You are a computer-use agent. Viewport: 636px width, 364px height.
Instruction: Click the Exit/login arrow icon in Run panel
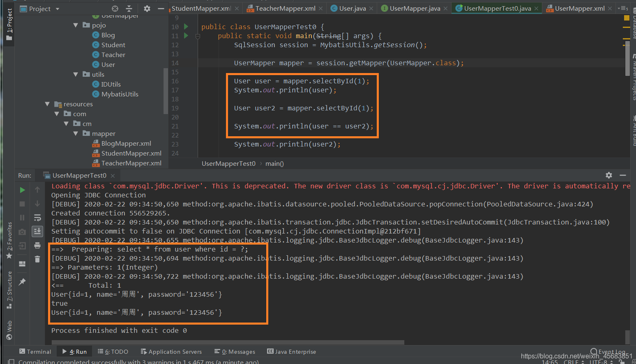23,246
